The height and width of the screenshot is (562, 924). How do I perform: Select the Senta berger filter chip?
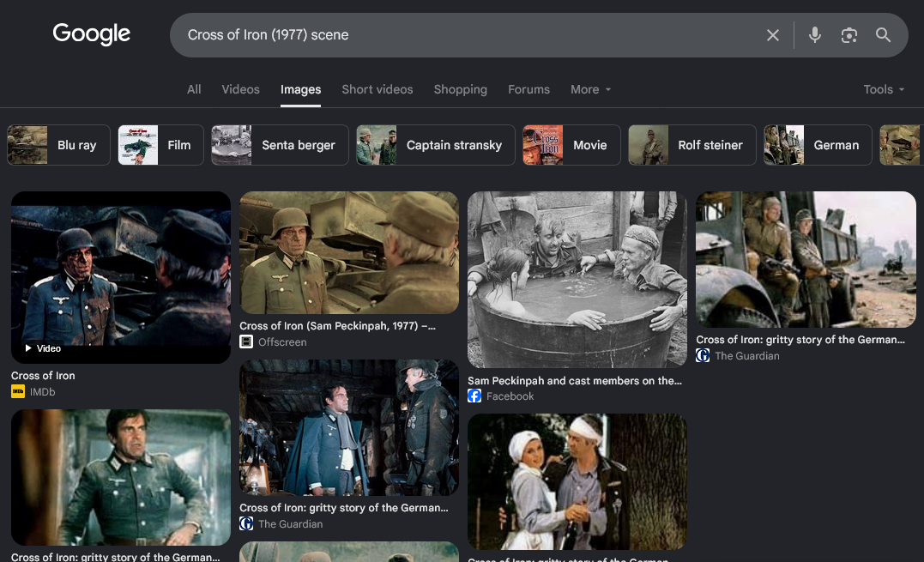pos(280,145)
